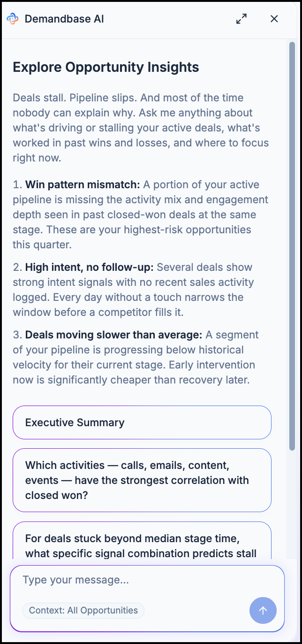Send the message with arrow button
The height and width of the screenshot is (644, 302).
263,610
